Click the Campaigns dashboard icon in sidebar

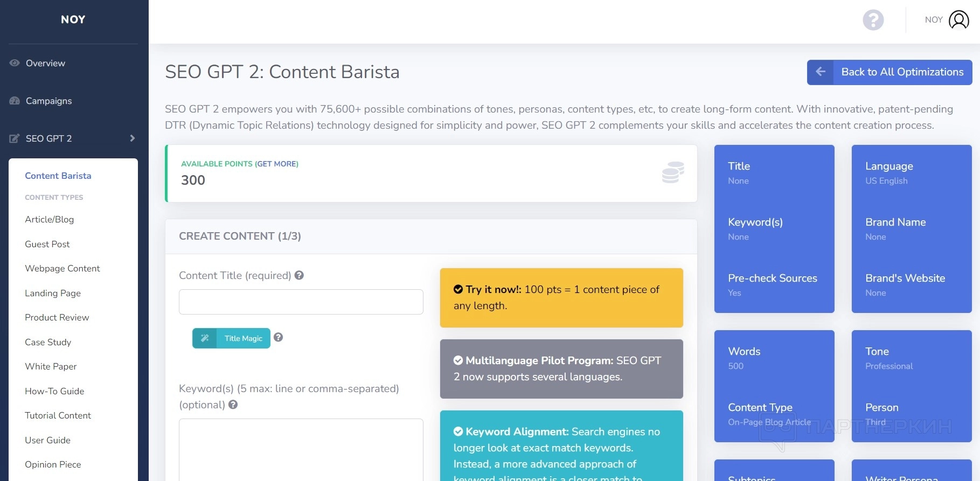point(15,101)
